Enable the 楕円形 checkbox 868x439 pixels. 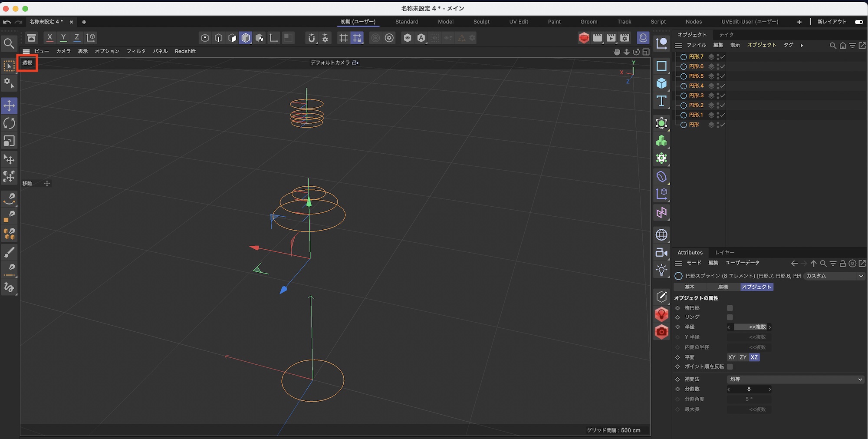pyautogui.click(x=730, y=308)
